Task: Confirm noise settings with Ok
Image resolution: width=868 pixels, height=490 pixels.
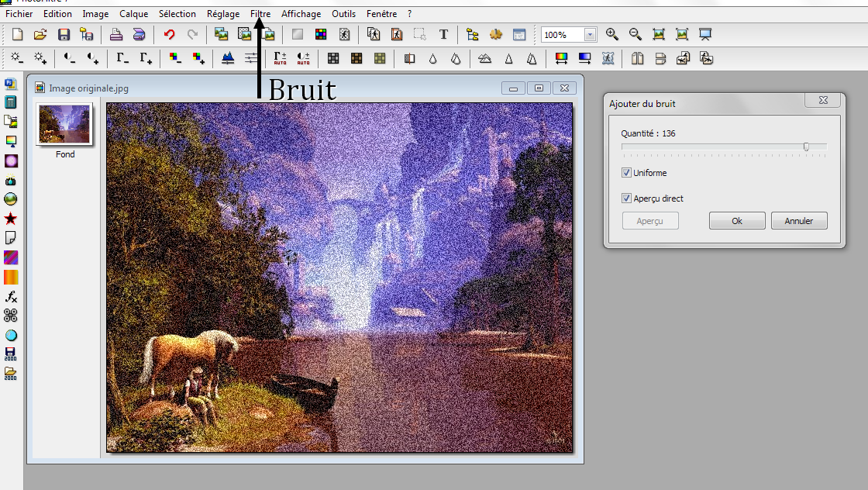Action: (736, 220)
